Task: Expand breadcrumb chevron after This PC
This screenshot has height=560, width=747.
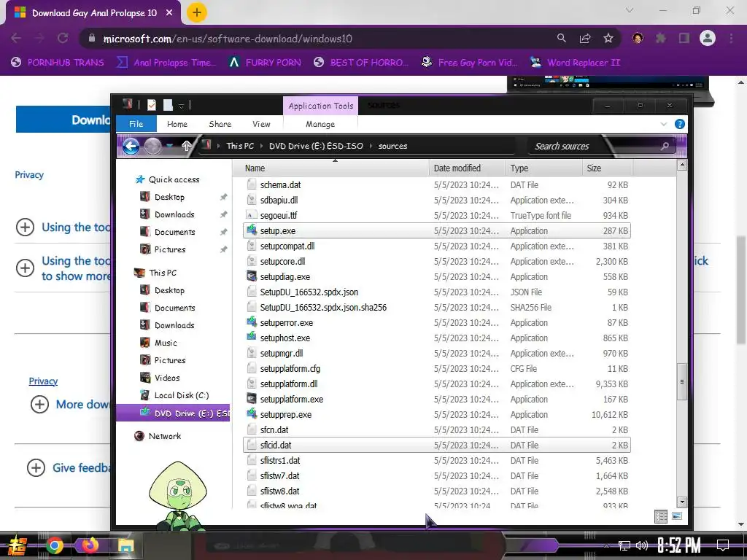Action: (x=262, y=146)
